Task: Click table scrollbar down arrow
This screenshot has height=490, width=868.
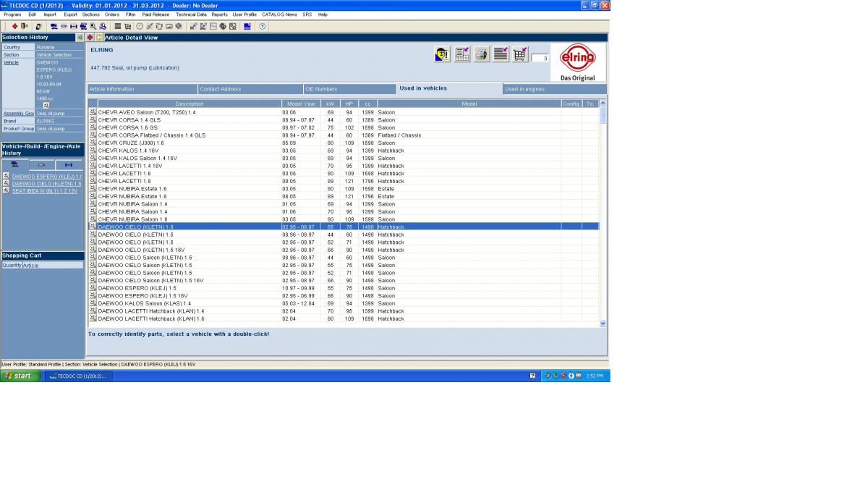Action: pyautogui.click(x=603, y=324)
